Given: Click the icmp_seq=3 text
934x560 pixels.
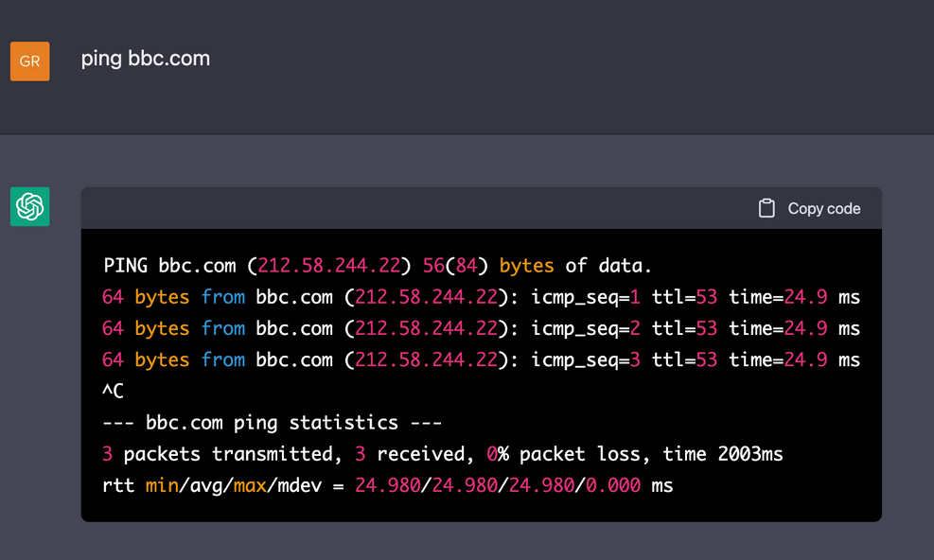Looking at the screenshot, I should click(581, 359).
